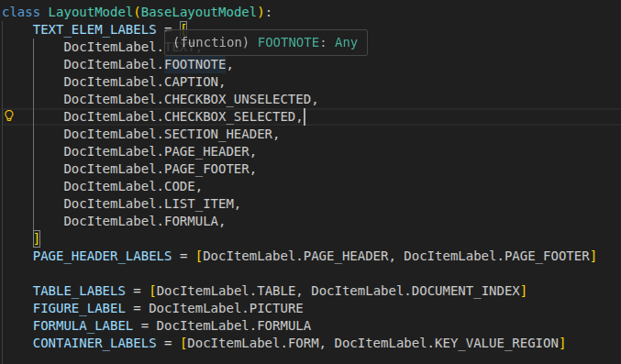621x364 pixels.
Task: Click the class name LayoutModel
Action: click(90, 12)
